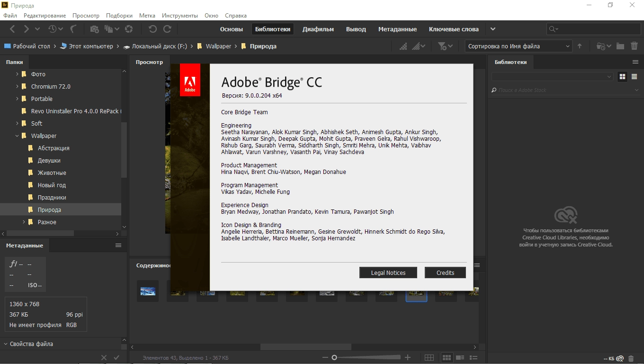Select view content as list
The height and width of the screenshot is (364, 644).
click(x=473, y=357)
